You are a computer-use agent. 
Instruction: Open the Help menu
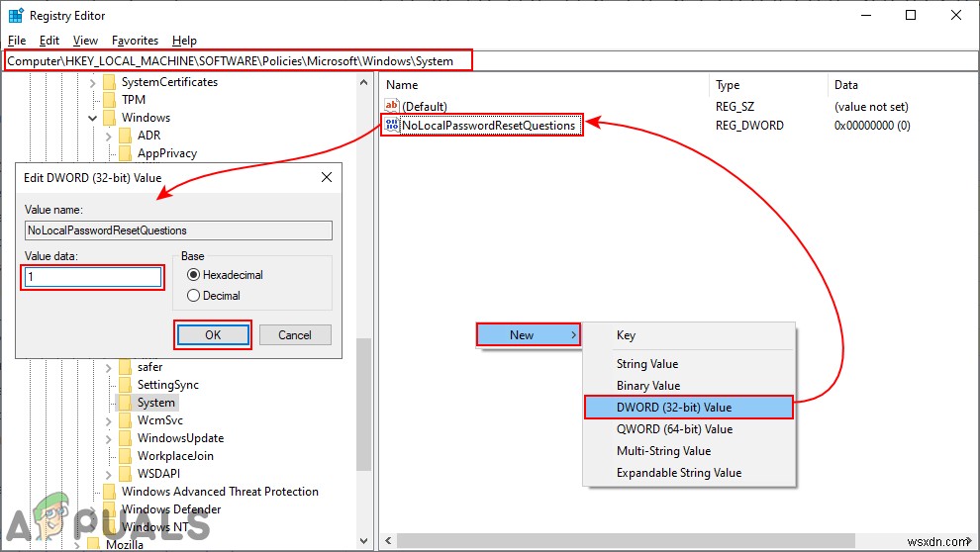coord(184,41)
